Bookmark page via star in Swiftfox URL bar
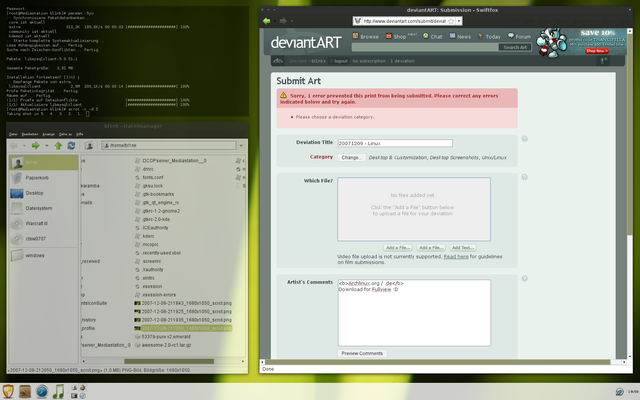 (x=451, y=21)
